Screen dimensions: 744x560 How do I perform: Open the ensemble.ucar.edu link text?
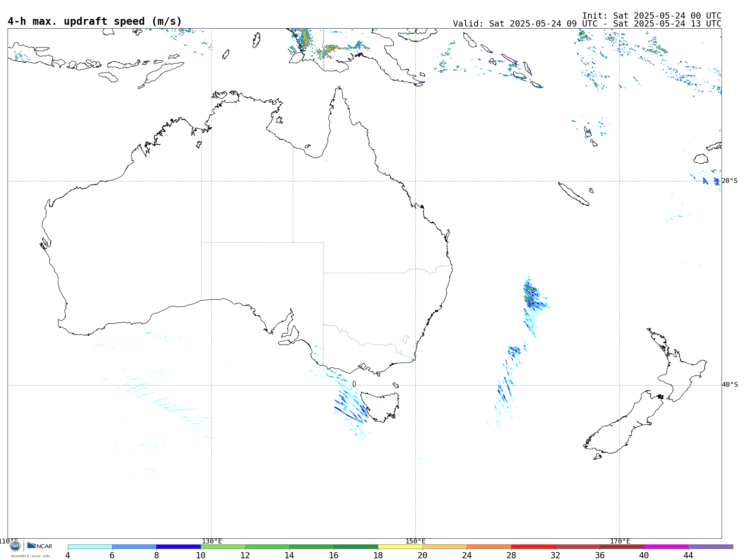(31, 556)
